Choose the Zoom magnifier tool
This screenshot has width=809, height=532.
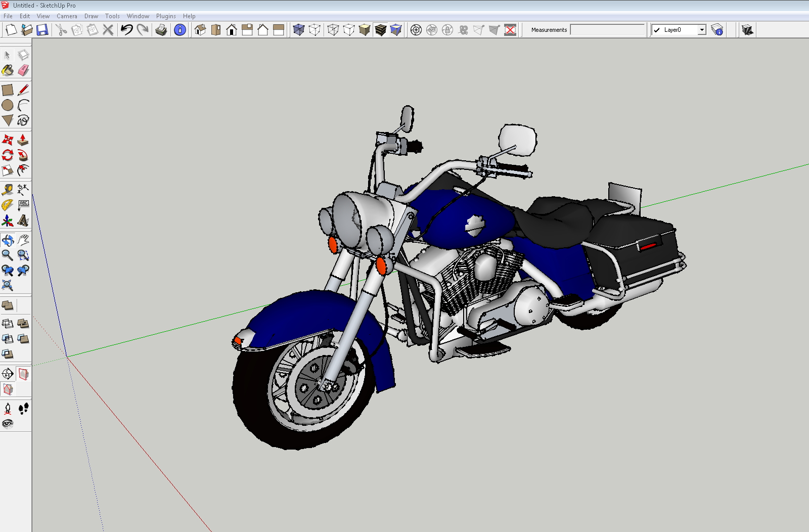pyautogui.click(x=8, y=255)
